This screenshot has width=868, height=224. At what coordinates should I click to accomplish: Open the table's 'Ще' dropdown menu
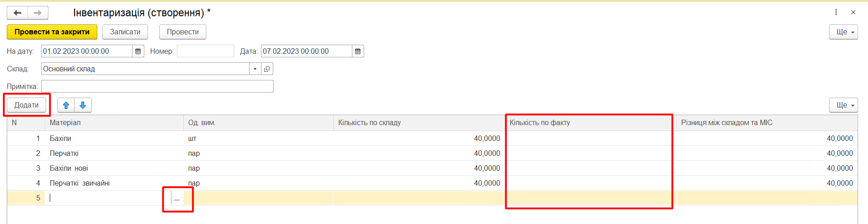pos(843,105)
